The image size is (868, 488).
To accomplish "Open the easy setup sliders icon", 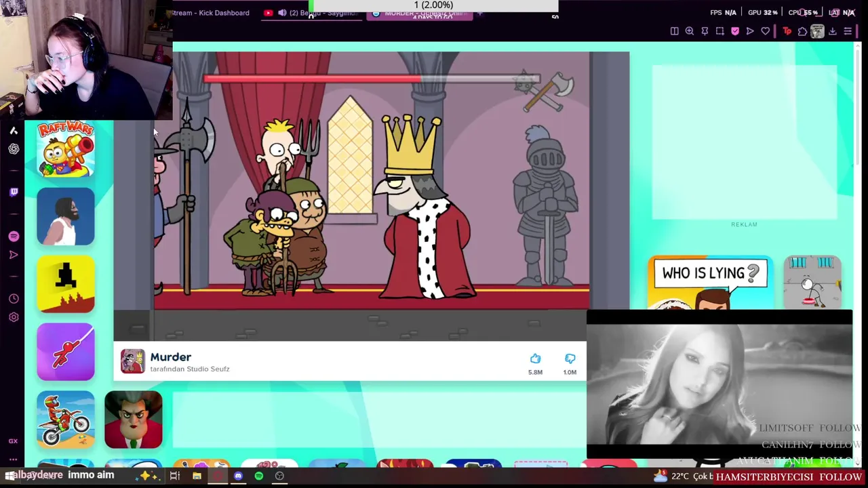I will [848, 31].
